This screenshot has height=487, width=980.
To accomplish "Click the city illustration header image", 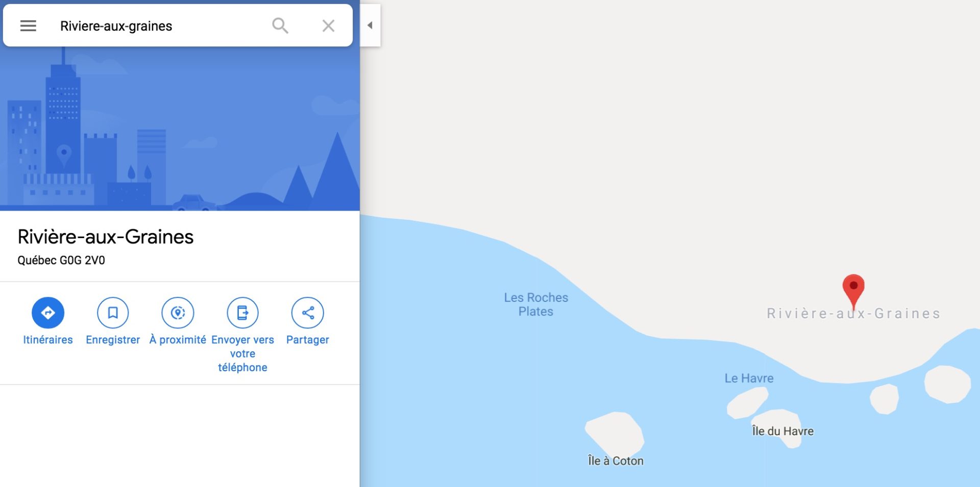I will pos(180,129).
